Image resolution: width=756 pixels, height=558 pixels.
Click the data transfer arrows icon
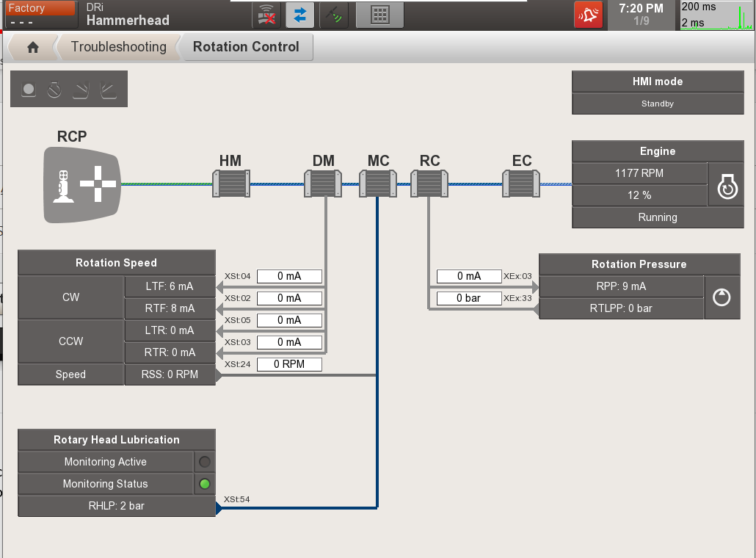point(299,15)
